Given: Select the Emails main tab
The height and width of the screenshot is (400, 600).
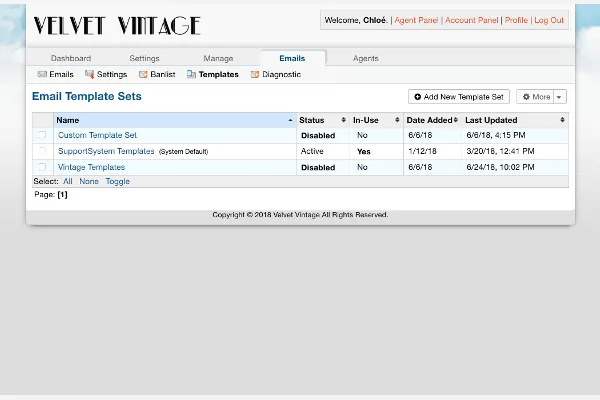Looking at the screenshot, I should [x=292, y=58].
